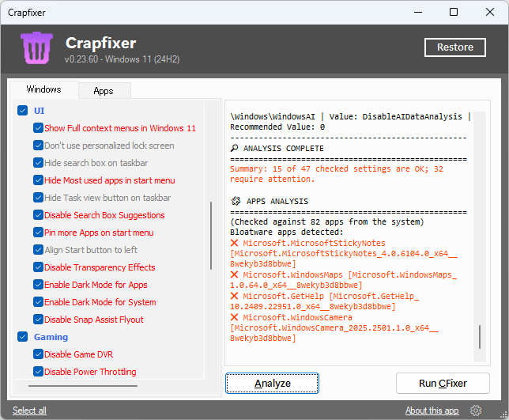Screen dimensions: 509x420
Task: Click the Crapfixer trash can logo
Action: (36, 47)
